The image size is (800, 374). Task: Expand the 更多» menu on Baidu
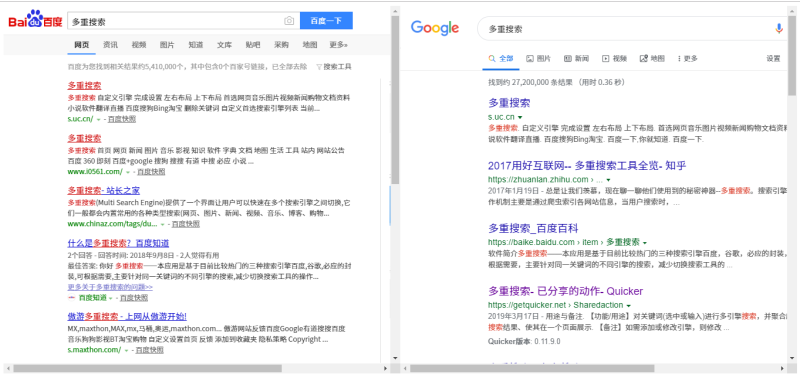pyautogui.click(x=338, y=45)
